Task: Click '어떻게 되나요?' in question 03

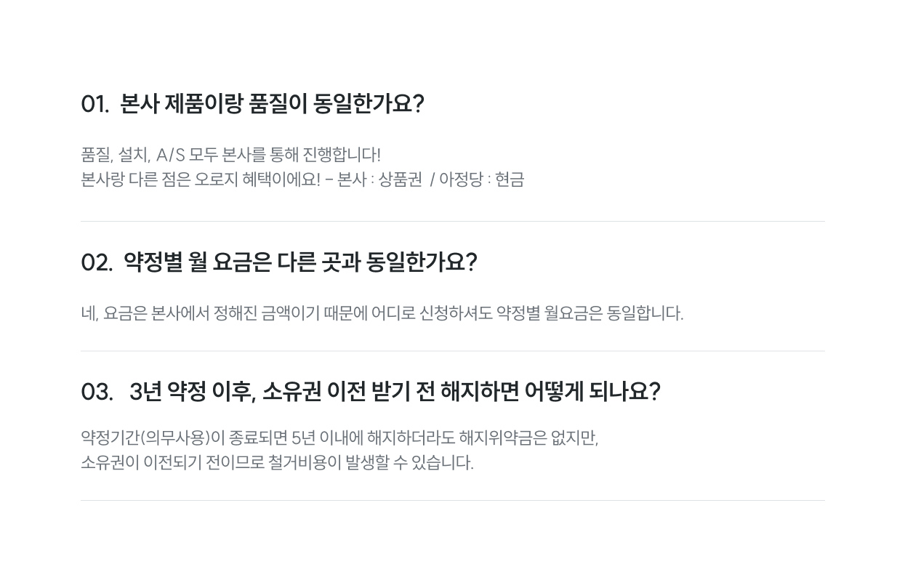Action: (x=592, y=392)
